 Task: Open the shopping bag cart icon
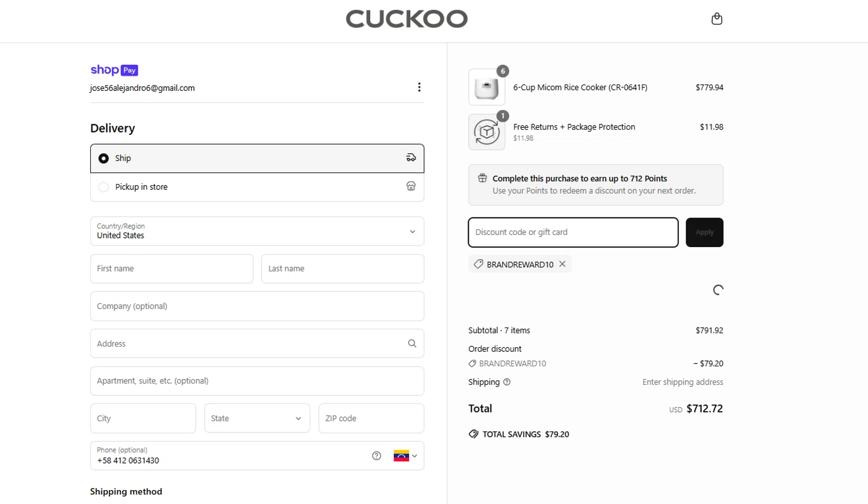click(716, 19)
